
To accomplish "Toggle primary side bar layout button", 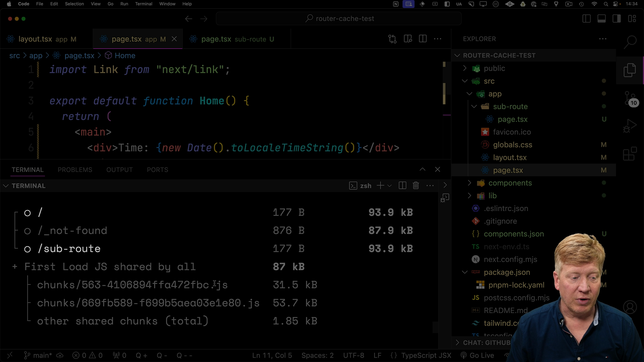I will pos(587,19).
